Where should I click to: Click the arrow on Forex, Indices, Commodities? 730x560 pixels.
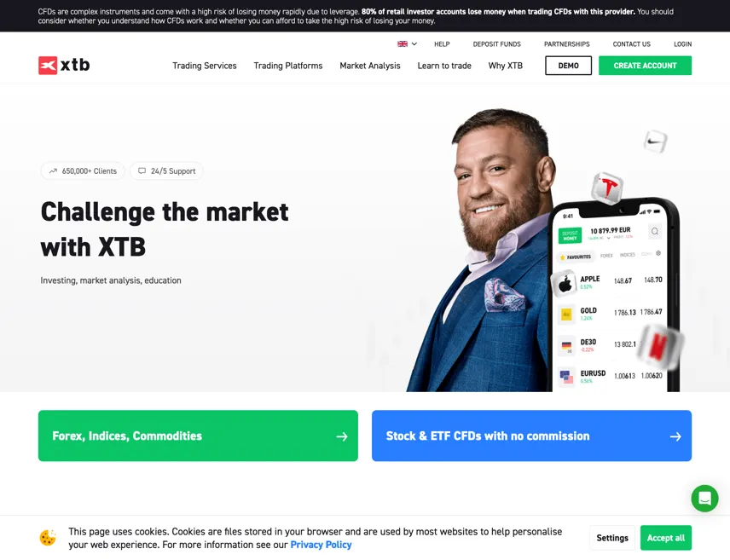[342, 436]
